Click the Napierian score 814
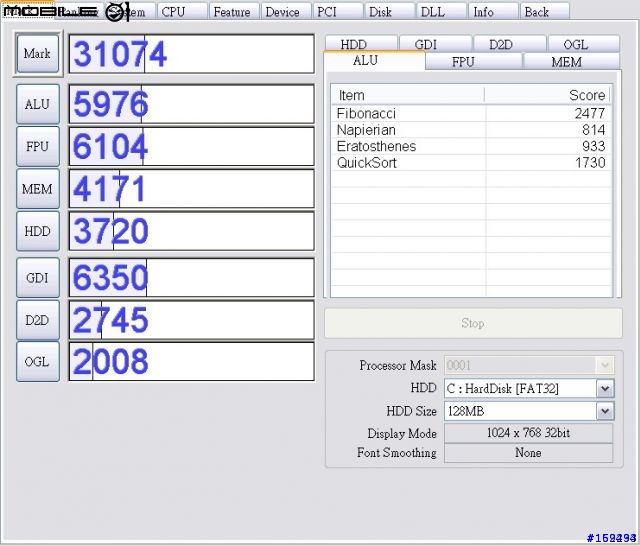Screen dimensions: 640x546 (x=593, y=130)
